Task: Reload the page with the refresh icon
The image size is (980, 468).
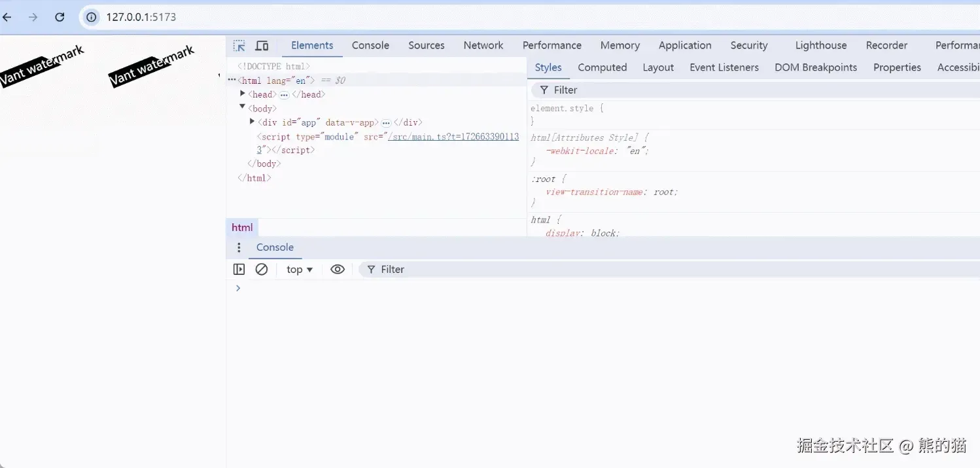Action: 60,17
